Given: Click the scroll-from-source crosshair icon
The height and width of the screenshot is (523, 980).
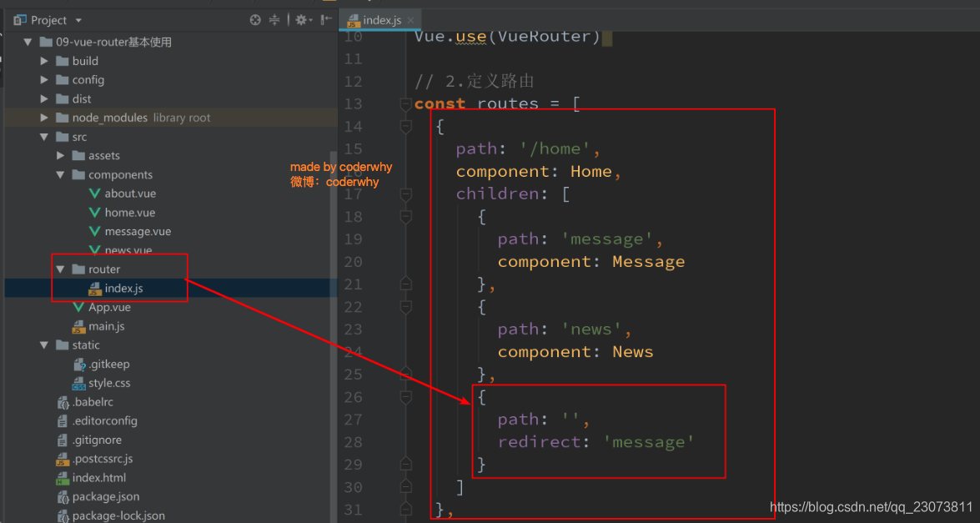Looking at the screenshot, I should [255, 20].
